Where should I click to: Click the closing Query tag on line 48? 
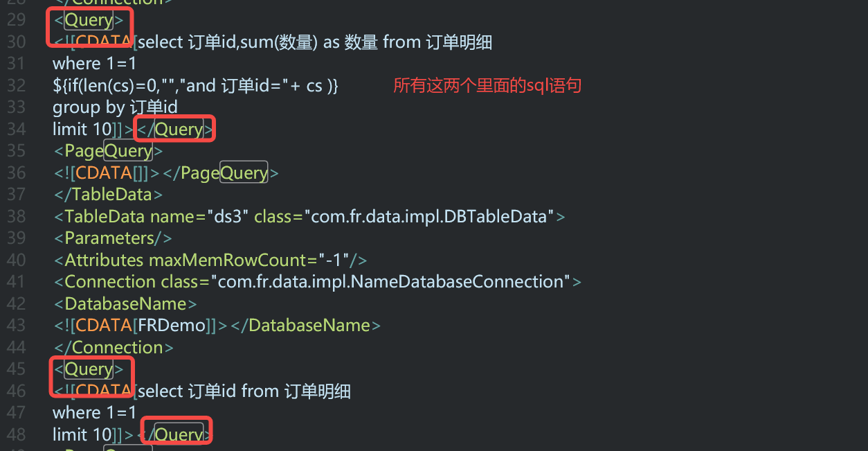point(176,434)
